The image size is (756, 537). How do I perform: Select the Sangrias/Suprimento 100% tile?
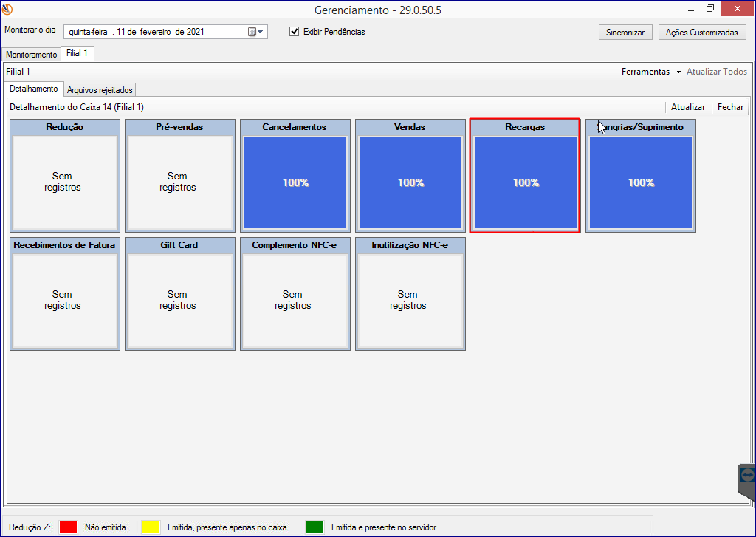[641, 176]
